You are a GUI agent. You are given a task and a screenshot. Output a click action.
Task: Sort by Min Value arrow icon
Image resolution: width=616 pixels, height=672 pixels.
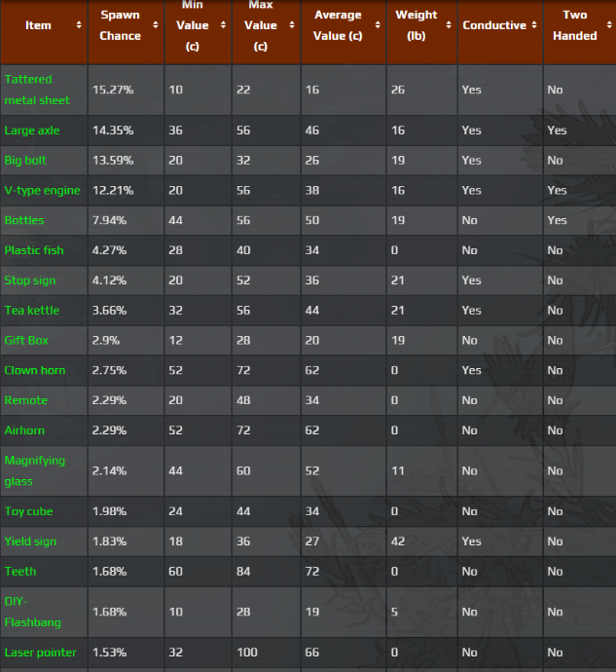pyautogui.click(x=220, y=25)
